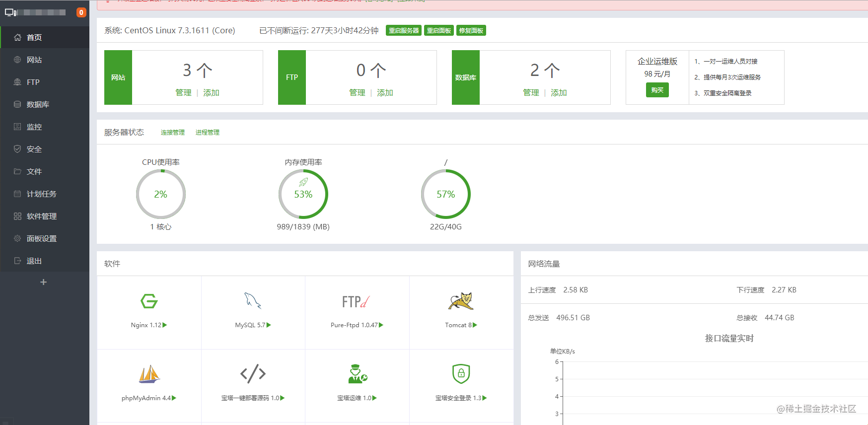Open the 安全 sidebar menu

pyautogui.click(x=45, y=149)
